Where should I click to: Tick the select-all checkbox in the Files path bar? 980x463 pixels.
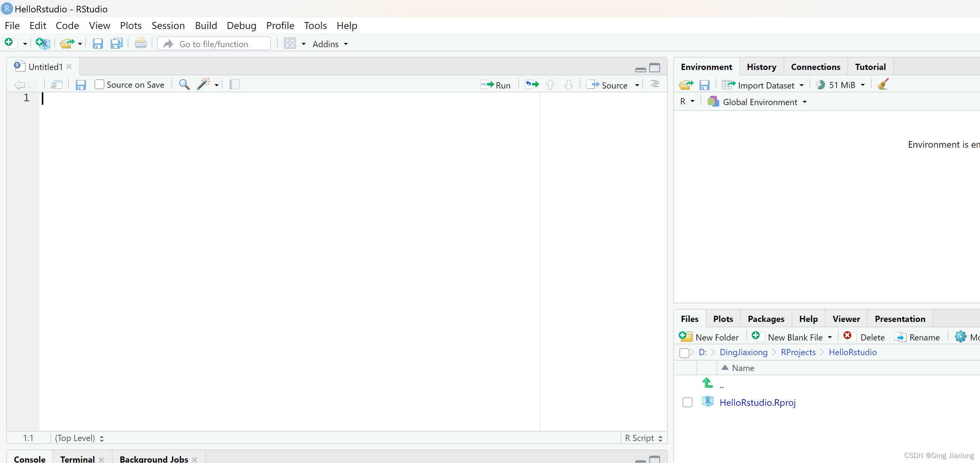tap(684, 352)
